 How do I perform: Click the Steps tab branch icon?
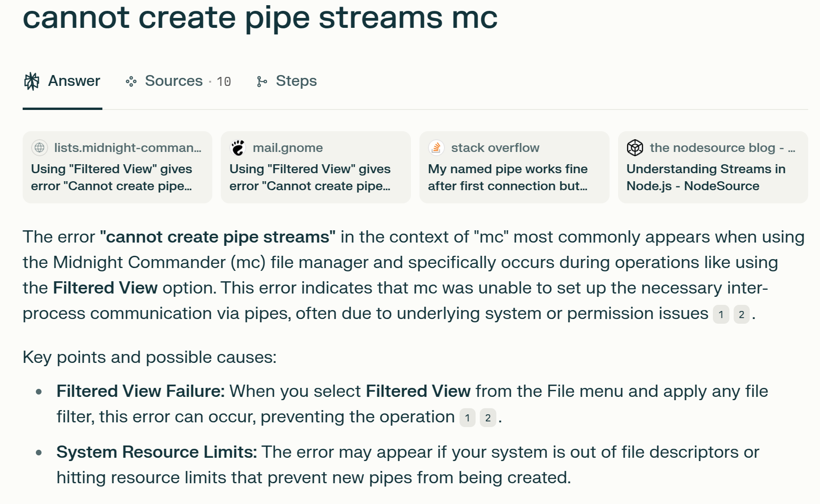261,82
